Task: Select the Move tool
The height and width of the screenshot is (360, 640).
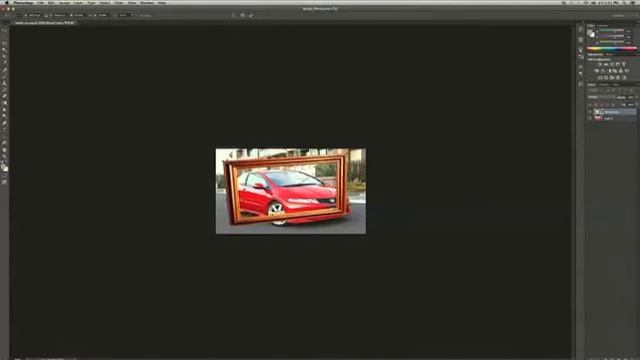Action: coord(4,30)
